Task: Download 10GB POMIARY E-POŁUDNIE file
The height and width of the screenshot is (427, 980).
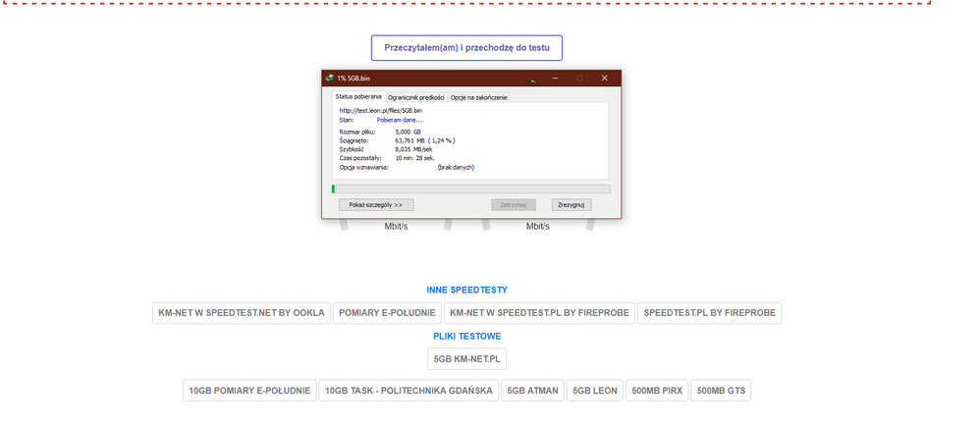Action: click(249, 391)
